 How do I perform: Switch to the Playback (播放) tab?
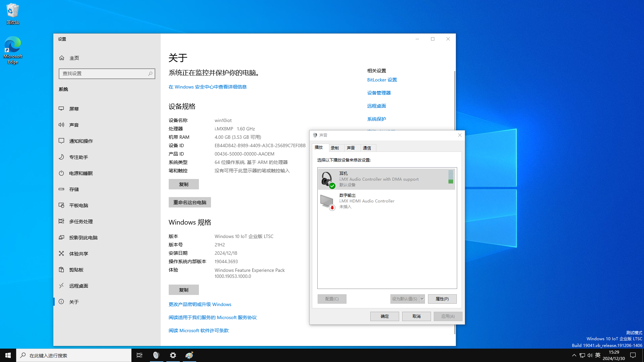(319, 147)
